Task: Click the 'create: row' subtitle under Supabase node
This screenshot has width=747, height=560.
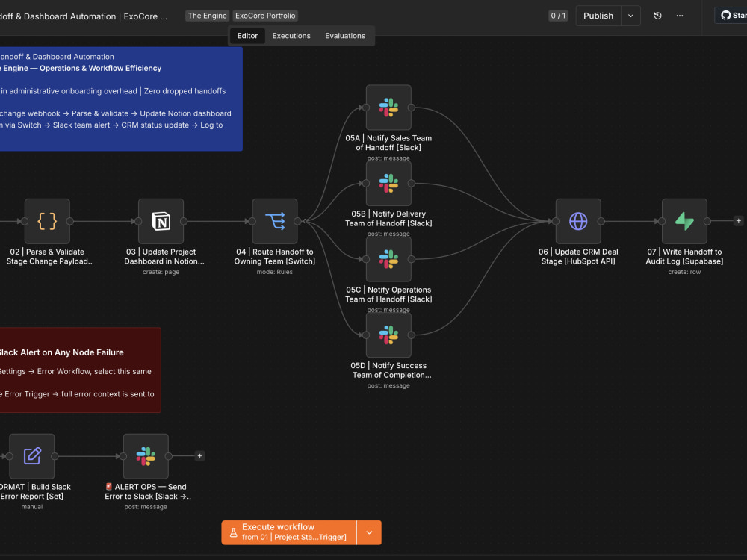Action: coord(684,272)
